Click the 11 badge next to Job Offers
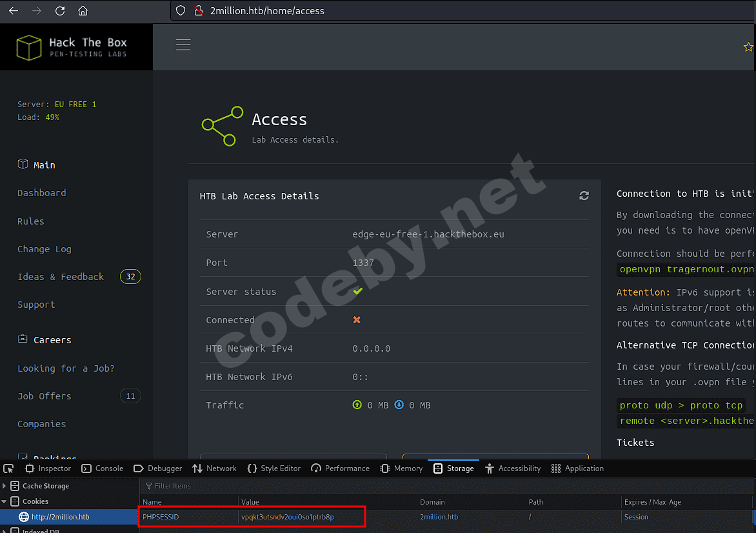The width and height of the screenshot is (756, 533). 131,396
